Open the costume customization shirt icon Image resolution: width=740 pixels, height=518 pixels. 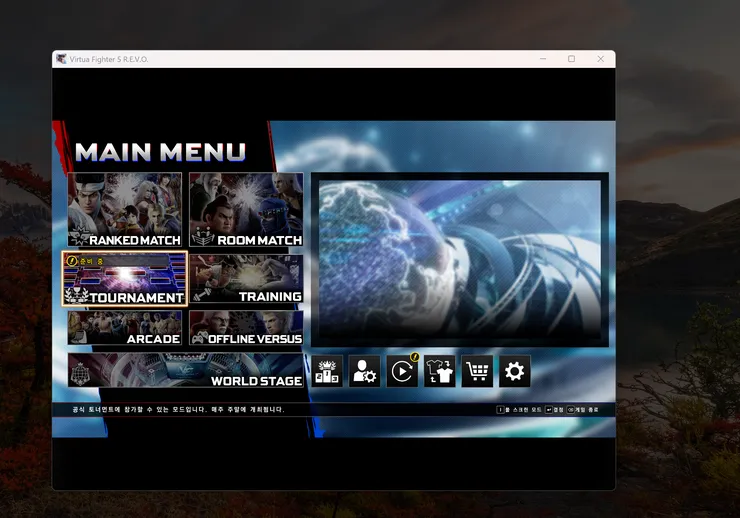pyautogui.click(x=439, y=371)
